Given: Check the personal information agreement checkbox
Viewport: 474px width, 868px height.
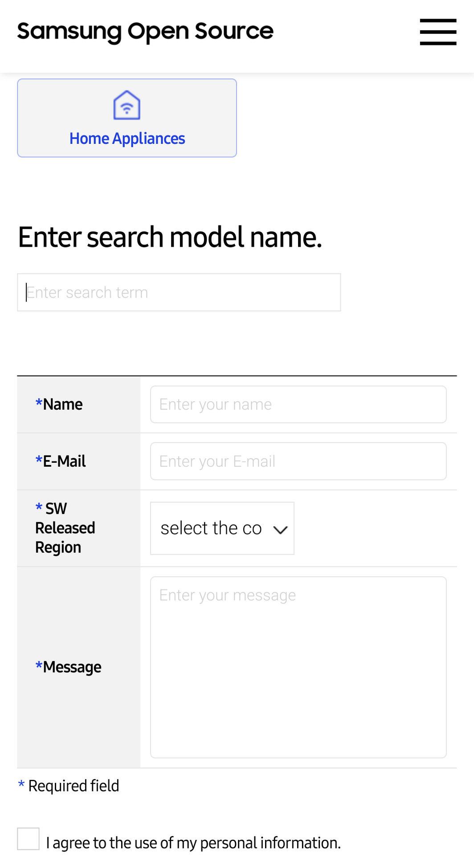Looking at the screenshot, I should (x=29, y=839).
